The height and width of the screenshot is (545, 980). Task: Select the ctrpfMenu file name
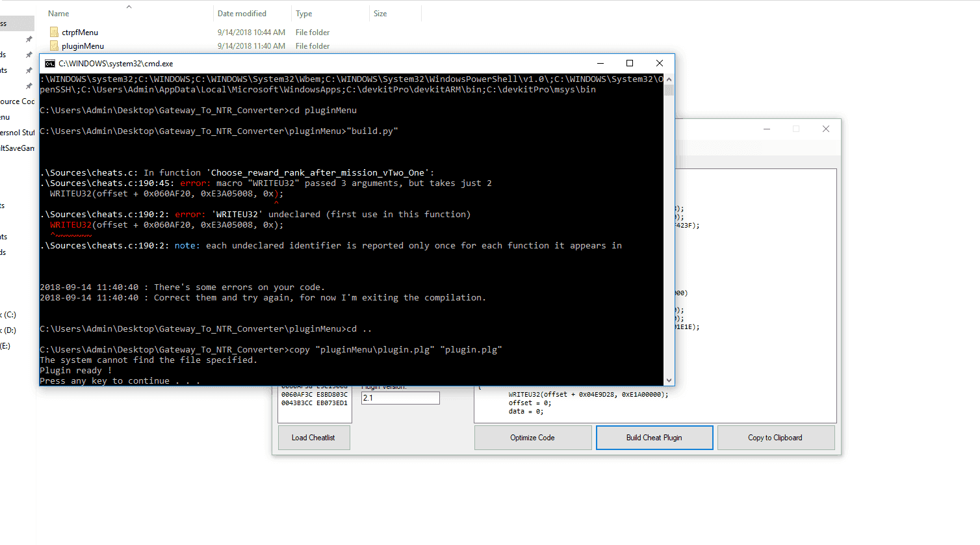pyautogui.click(x=80, y=32)
